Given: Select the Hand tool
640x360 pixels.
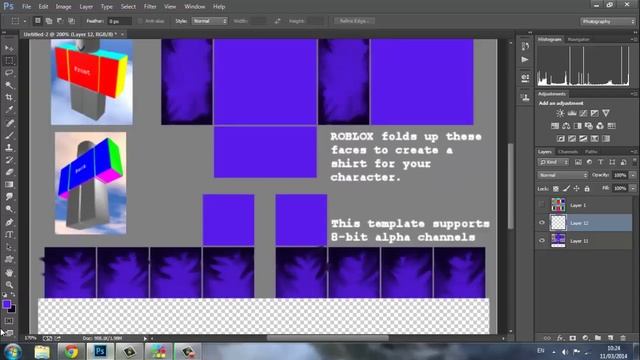Looking at the screenshot, I should click(x=9, y=272).
